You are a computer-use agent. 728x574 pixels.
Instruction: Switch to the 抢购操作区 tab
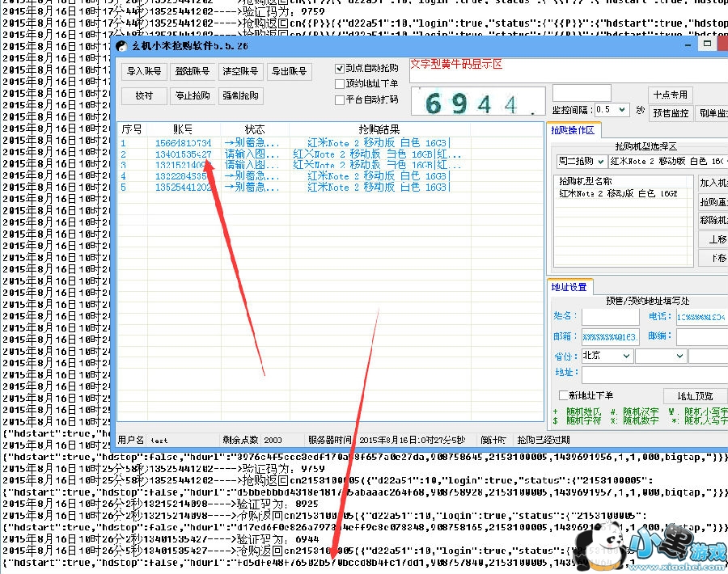573,130
